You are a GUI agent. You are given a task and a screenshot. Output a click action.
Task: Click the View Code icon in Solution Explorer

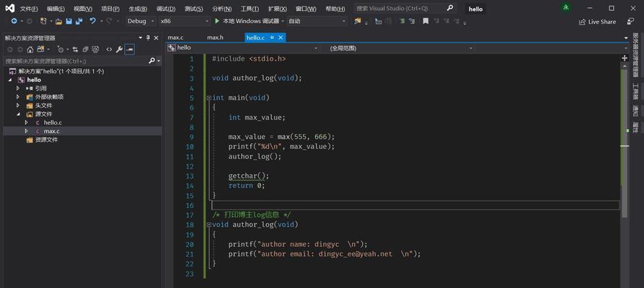[109, 50]
